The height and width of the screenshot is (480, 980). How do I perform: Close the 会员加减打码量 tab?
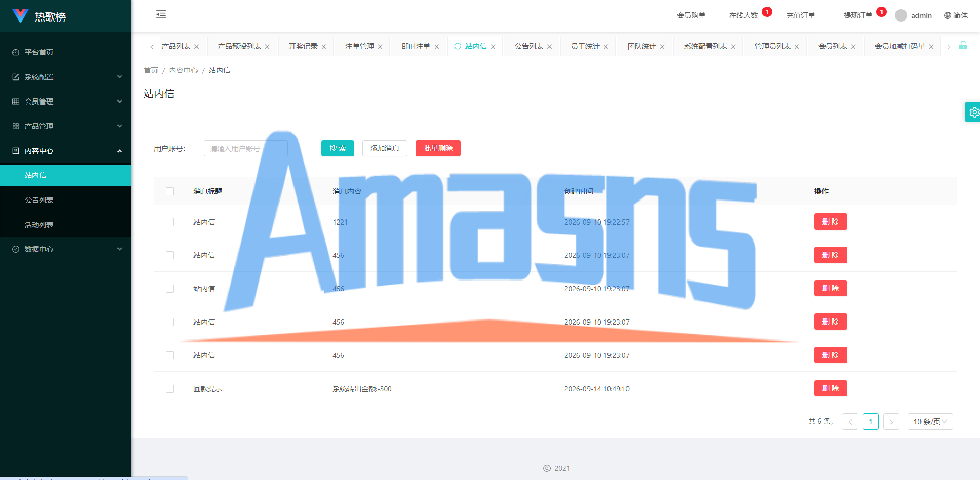[x=931, y=47]
